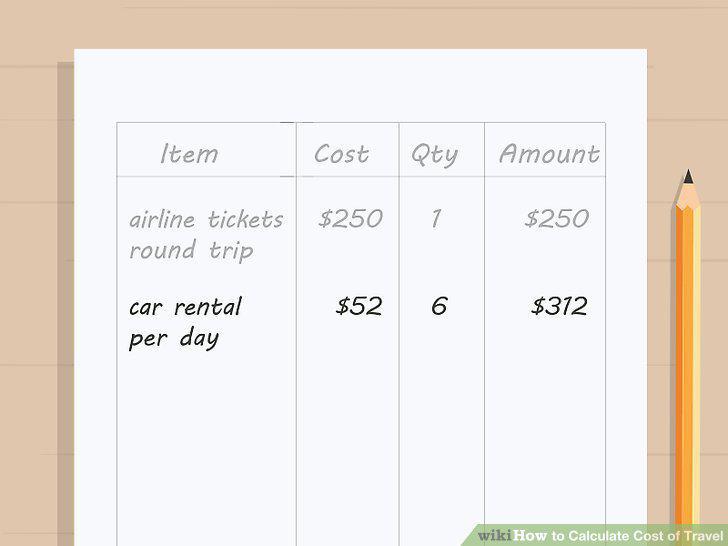
Task: Click the $250 amount cell
Action: (x=557, y=218)
